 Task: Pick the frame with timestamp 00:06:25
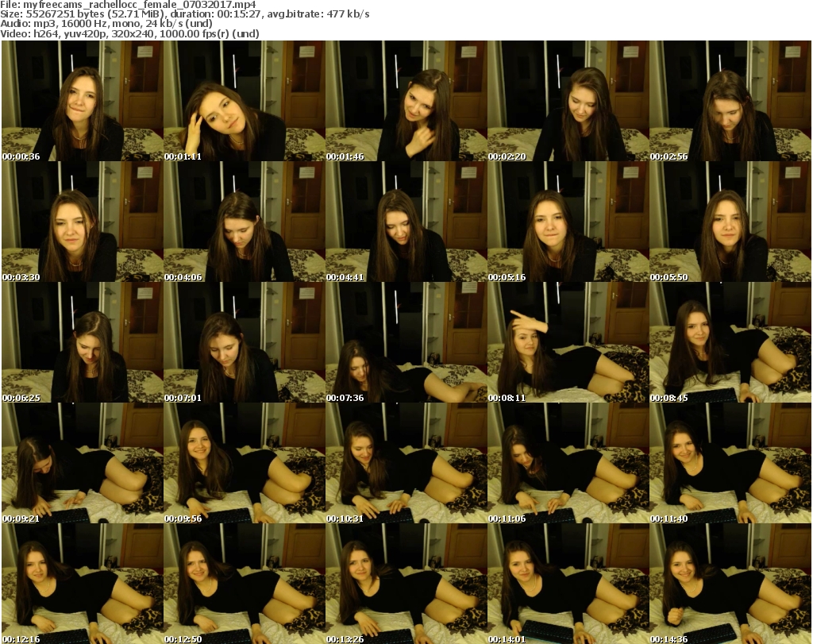[83, 342]
